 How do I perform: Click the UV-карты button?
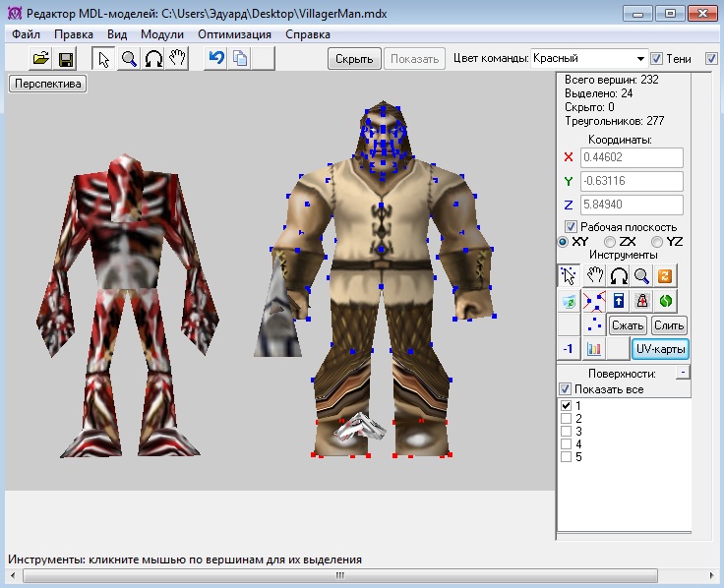coord(660,349)
